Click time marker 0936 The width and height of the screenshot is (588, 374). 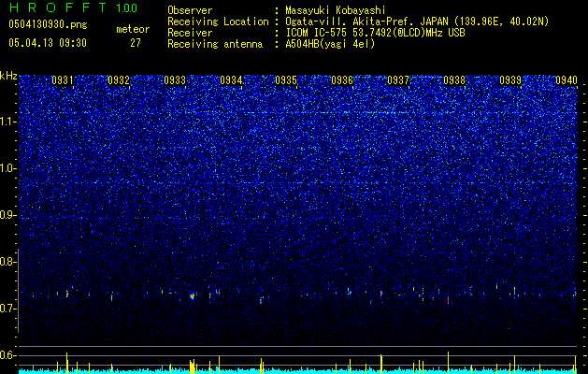coord(342,79)
